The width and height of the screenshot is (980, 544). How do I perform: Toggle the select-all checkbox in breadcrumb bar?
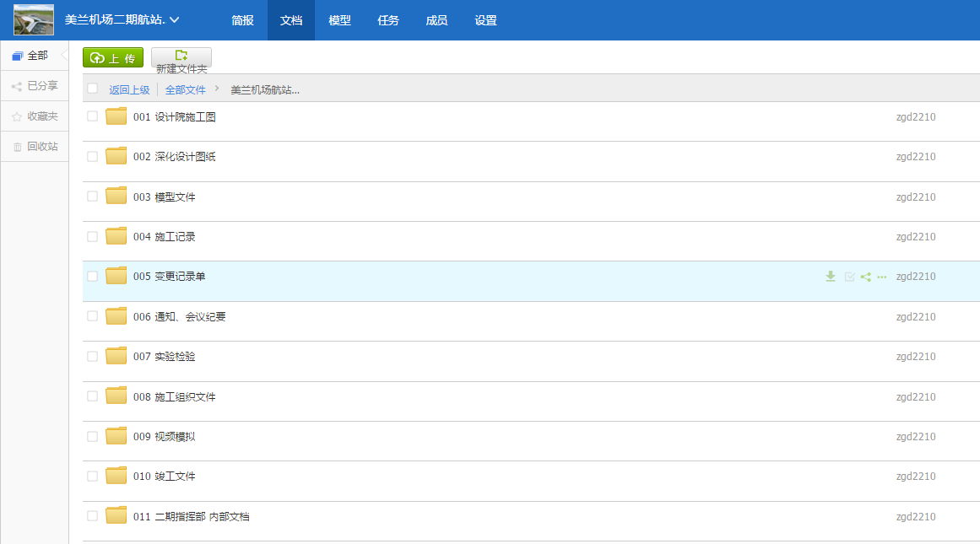click(93, 89)
